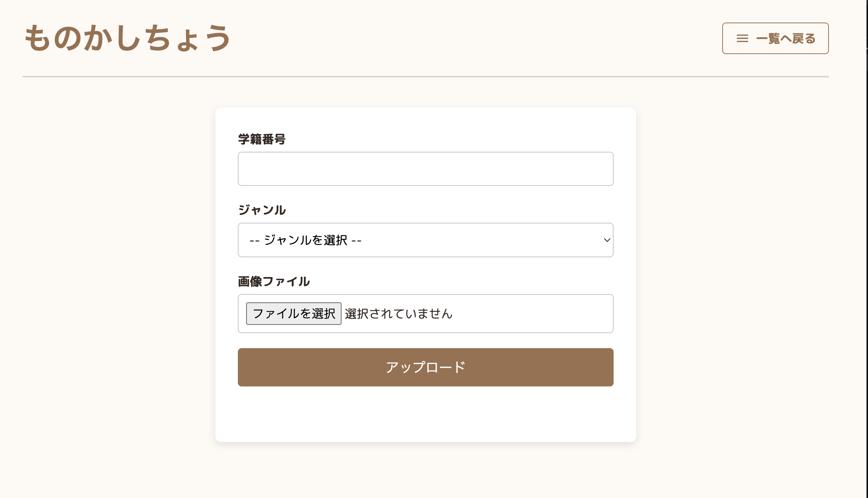This screenshot has height=498, width=868.
Task: Submit with the アップロード button
Action: 425,367
